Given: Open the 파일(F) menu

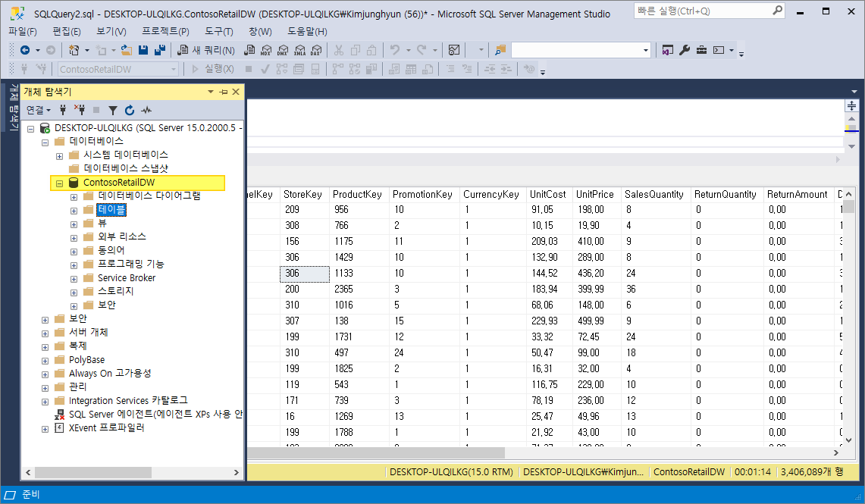Looking at the screenshot, I should click(23, 31).
